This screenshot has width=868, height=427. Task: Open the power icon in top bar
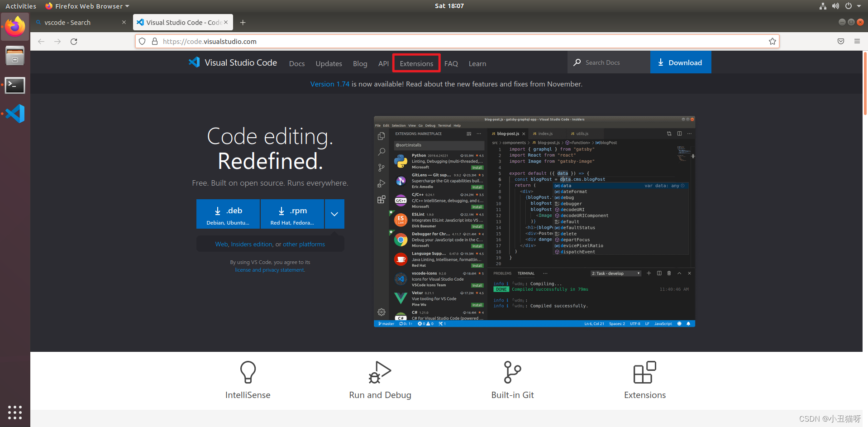(x=849, y=6)
